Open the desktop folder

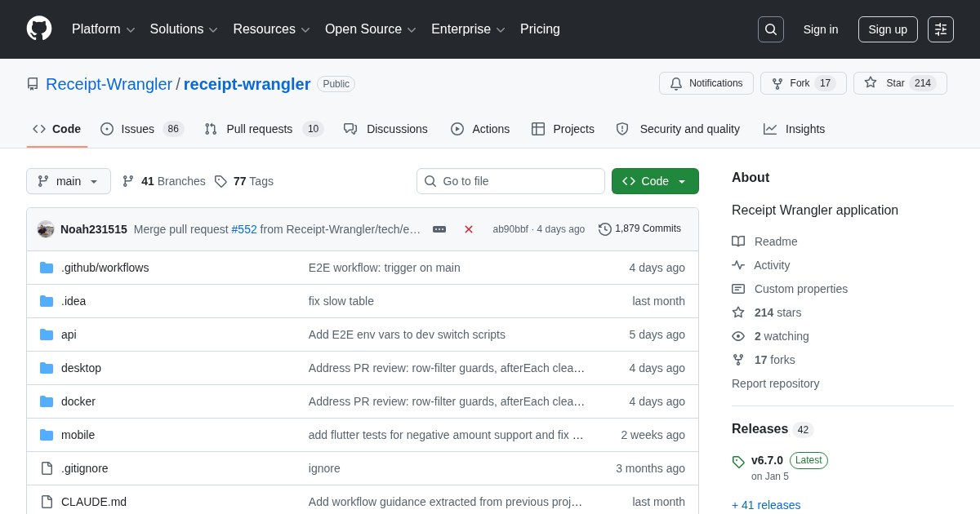click(81, 368)
